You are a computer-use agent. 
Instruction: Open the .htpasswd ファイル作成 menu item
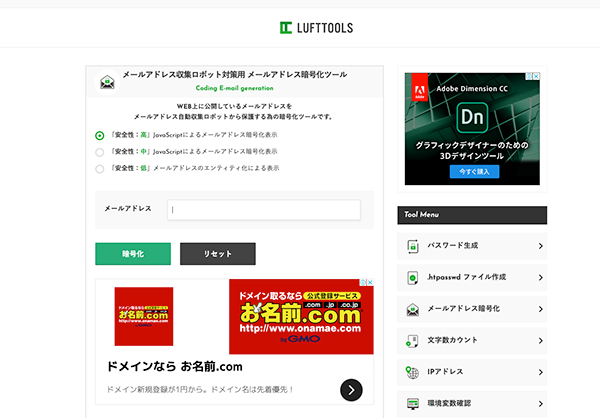(x=466, y=278)
